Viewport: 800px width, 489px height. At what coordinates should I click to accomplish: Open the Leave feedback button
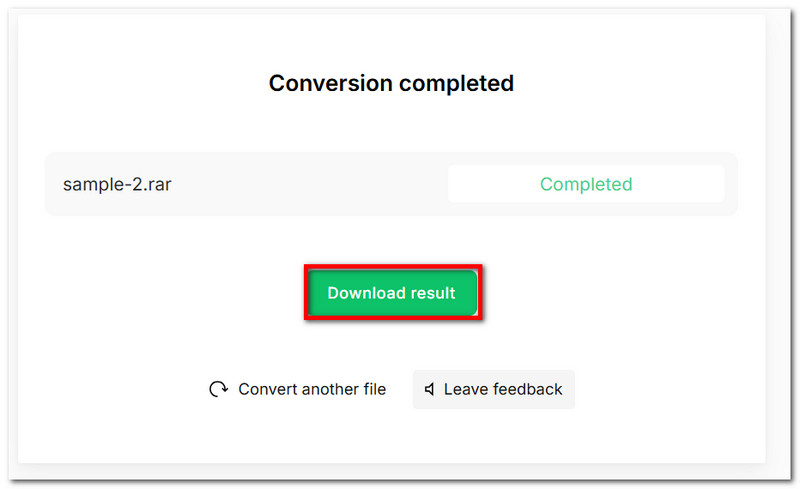pos(494,389)
